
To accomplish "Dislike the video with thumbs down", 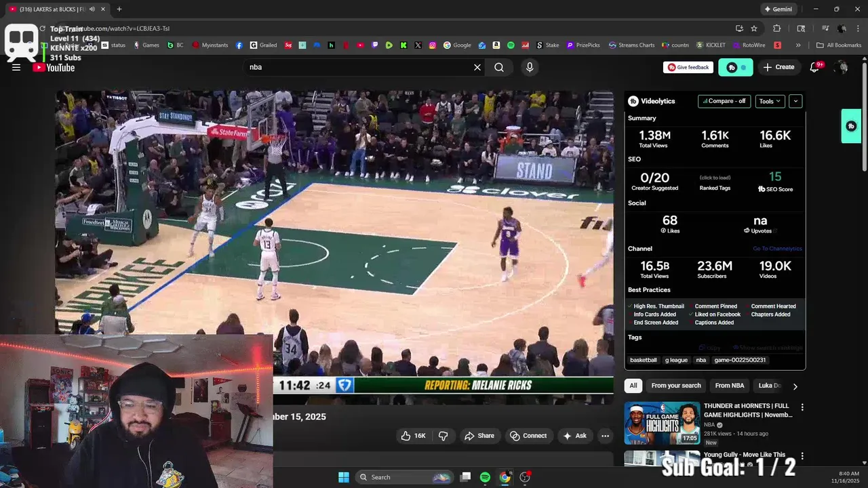I will tap(443, 436).
